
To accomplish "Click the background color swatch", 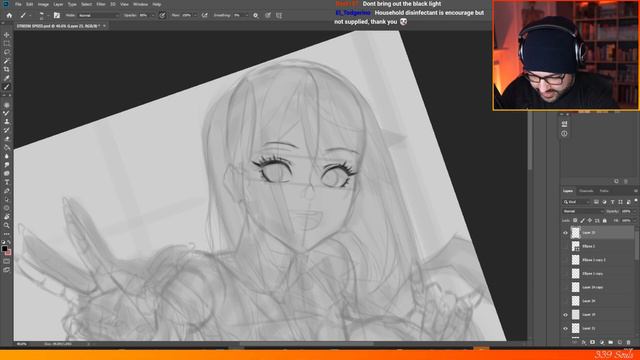I will tap(8, 252).
